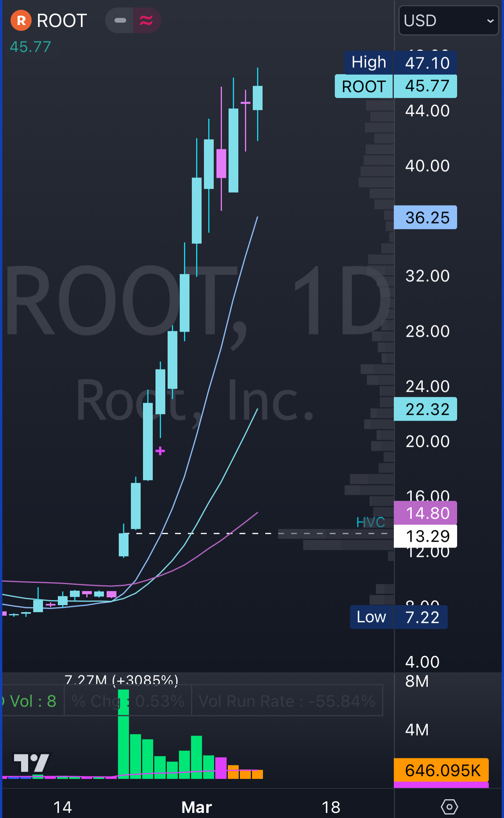
Task: Click the 18 date axis label
Action: click(x=331, y=807)
